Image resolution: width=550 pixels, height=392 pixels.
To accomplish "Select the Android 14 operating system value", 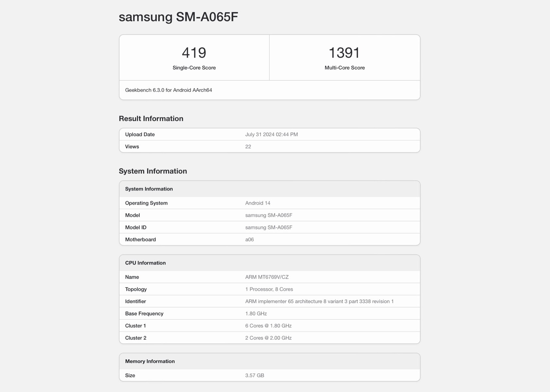I will coord(258,203).
